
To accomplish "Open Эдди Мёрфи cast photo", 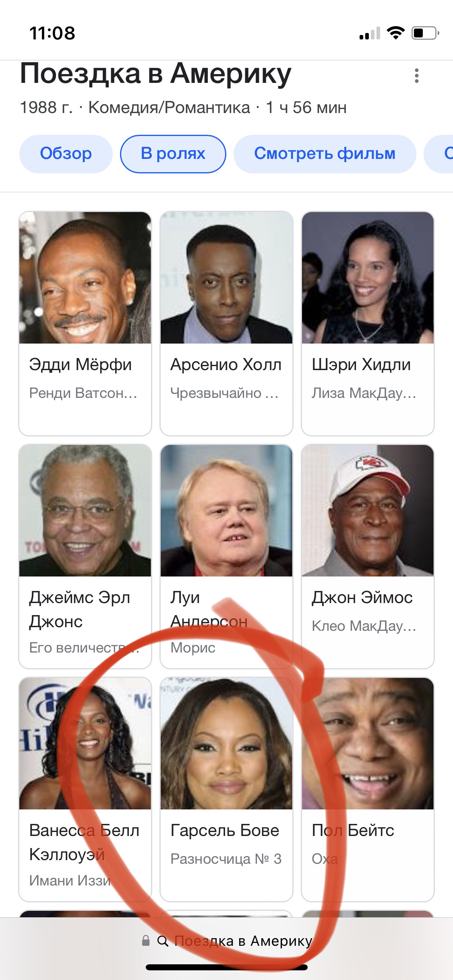I will point(85,278).
